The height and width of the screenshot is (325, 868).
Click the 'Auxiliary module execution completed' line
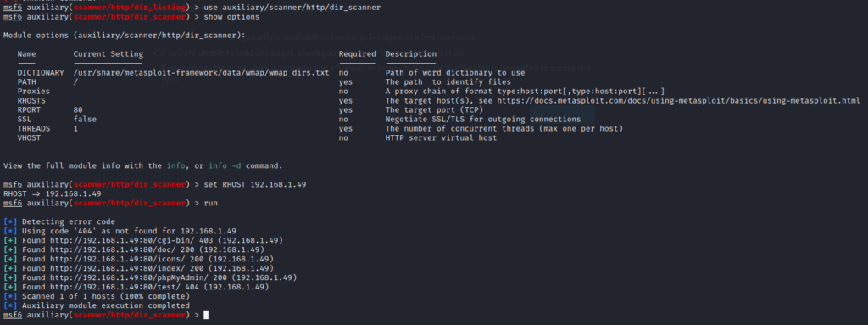point(106,305)
